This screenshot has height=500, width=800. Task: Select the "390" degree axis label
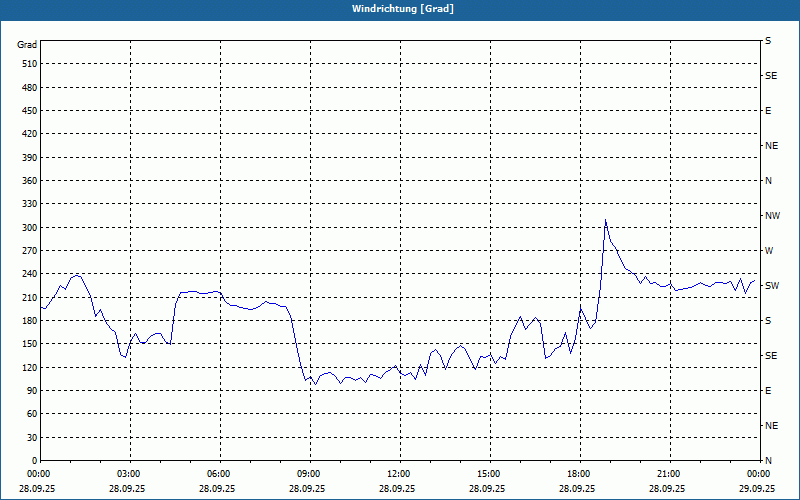pos(30,158)
